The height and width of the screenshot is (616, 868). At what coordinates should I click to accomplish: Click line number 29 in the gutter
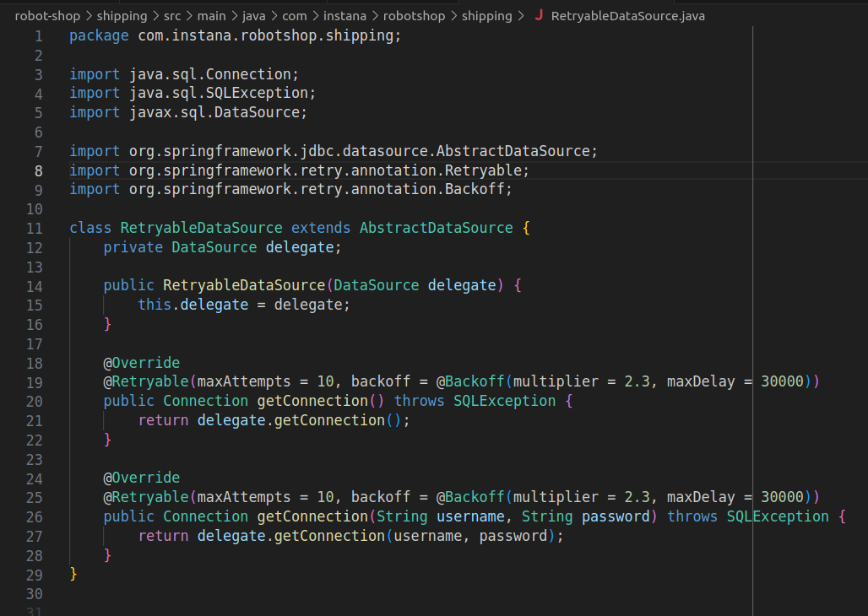click(35, 575)
